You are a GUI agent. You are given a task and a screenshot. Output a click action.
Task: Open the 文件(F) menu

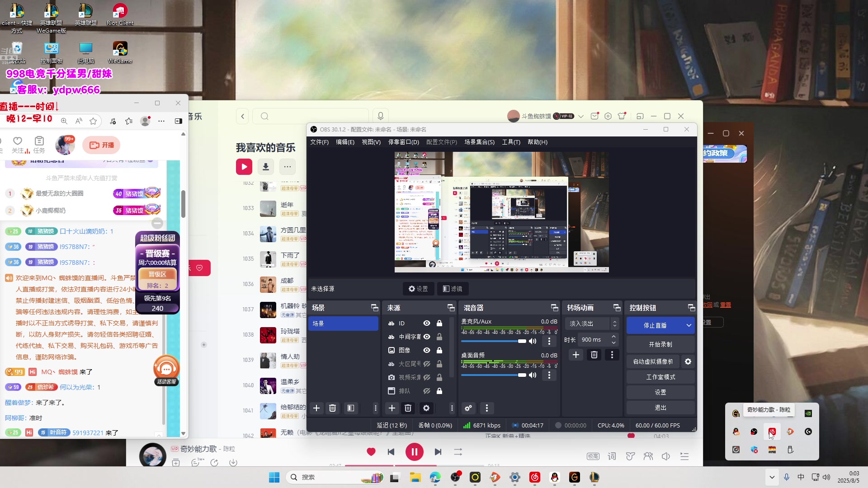pyautogui.click(x=319, y=142)
